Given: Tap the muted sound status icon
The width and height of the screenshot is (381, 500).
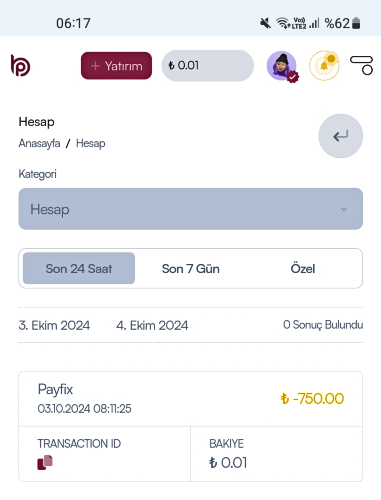Looking at the screenshot, I should (265, 23).
